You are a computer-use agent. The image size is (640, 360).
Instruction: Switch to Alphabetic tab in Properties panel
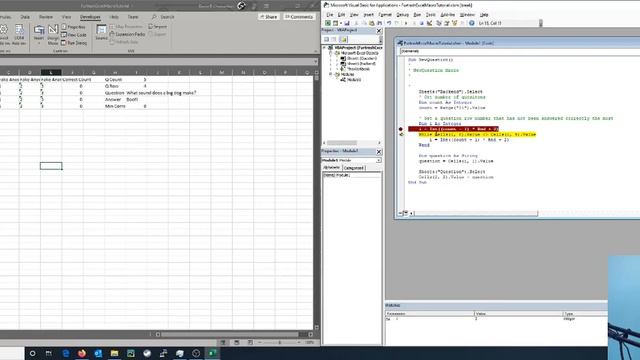click(331, 168)
